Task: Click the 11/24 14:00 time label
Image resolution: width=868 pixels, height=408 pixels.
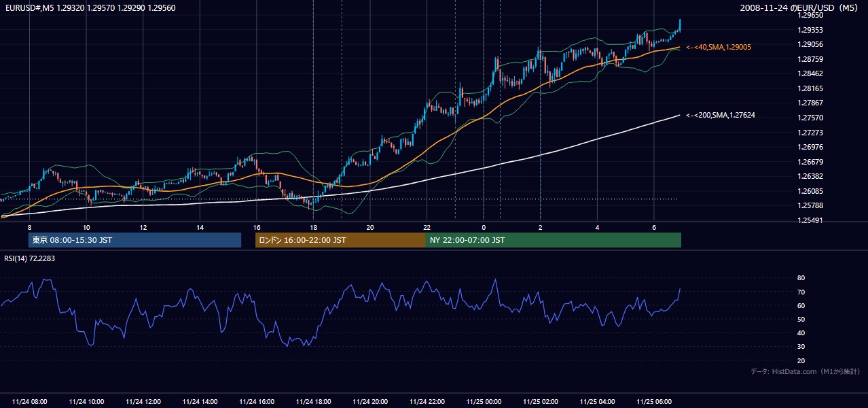Action: point(200,402)
